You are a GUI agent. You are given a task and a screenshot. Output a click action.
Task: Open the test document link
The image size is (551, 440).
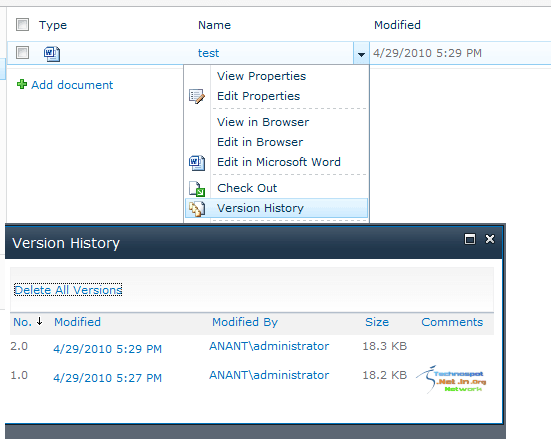[x=208, y=53]
